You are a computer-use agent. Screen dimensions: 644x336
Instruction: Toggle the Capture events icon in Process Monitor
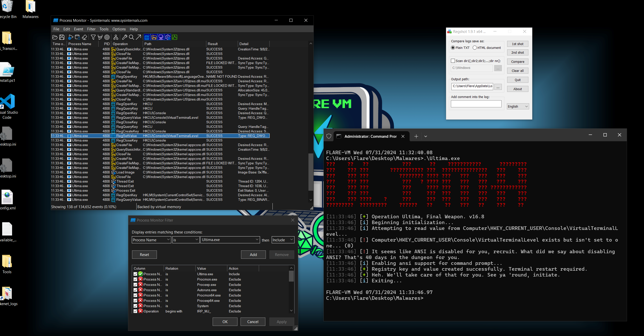71,37
